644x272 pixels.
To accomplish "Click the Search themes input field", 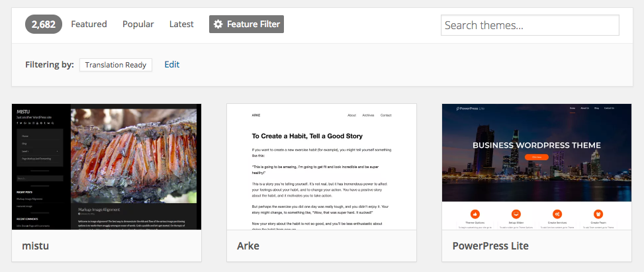I will point(529,25).
